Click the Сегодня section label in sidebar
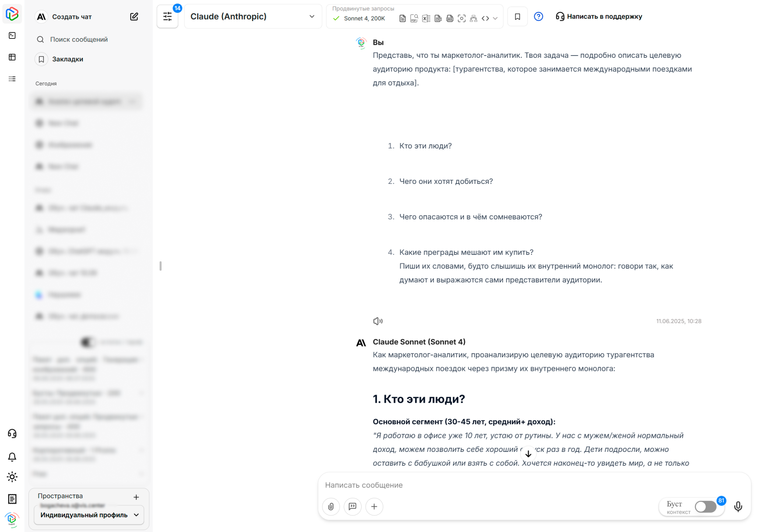775x532 pixels. (46, 84)
